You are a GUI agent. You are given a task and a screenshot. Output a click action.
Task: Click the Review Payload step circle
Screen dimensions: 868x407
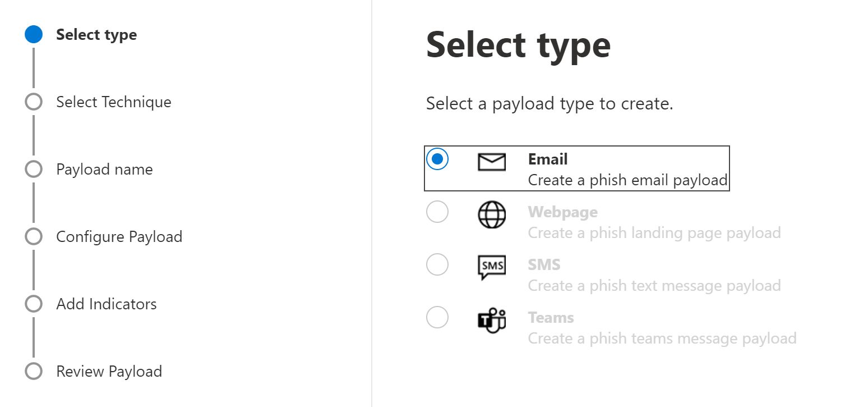pos(34,372)
